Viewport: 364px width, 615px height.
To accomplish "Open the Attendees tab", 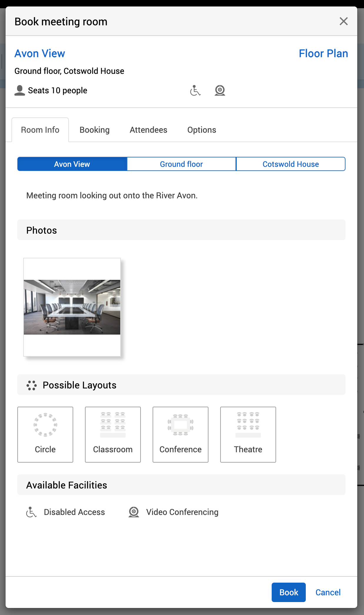I will pos(148,130).
